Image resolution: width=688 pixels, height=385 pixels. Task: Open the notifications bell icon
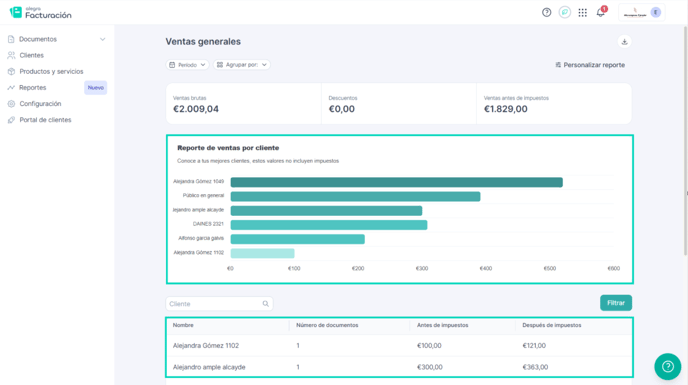[x=601, y=12]
